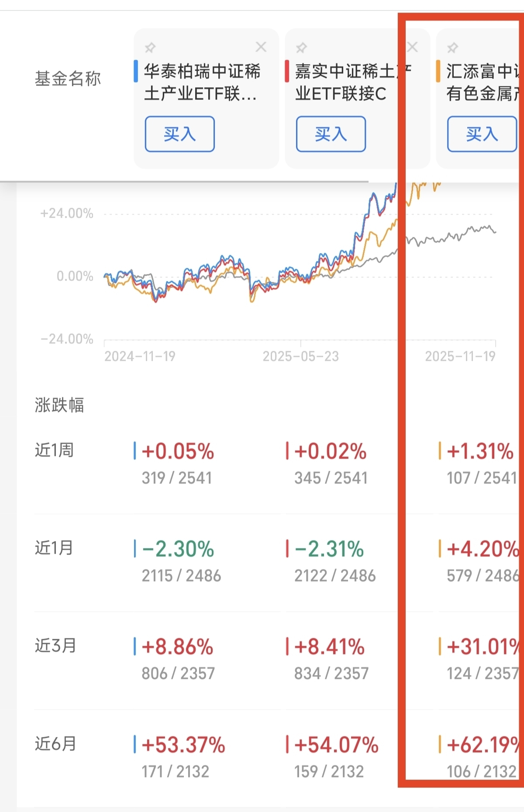Select 近1周 +0.05% value for 华泰柏瑞

click(178, 451)
